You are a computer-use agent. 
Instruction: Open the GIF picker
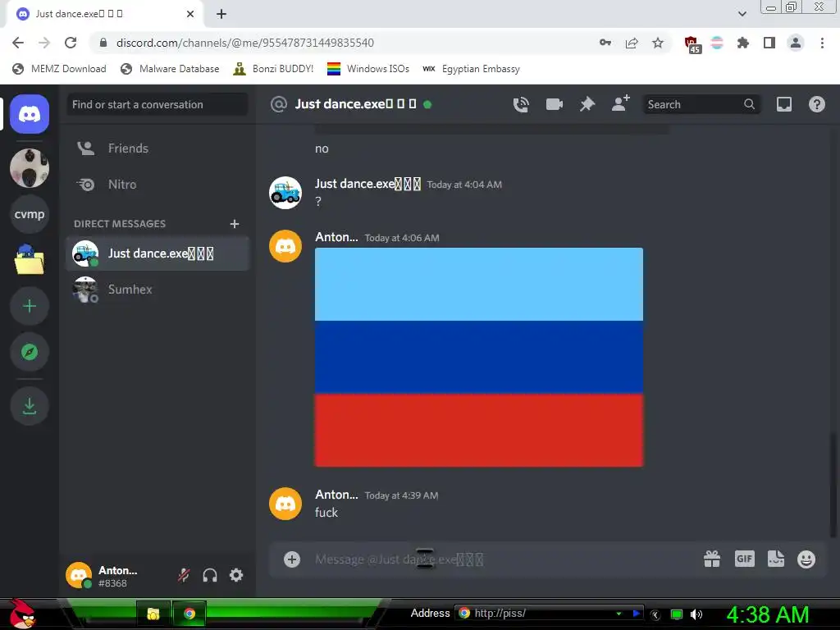click(x=745, y=559)
